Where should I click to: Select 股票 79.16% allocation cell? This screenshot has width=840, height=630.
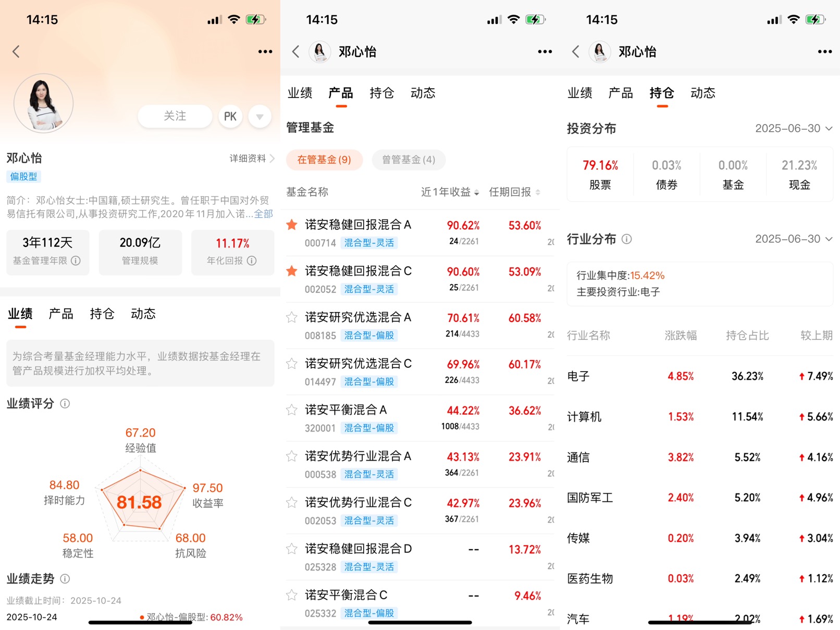coord(600,175)
